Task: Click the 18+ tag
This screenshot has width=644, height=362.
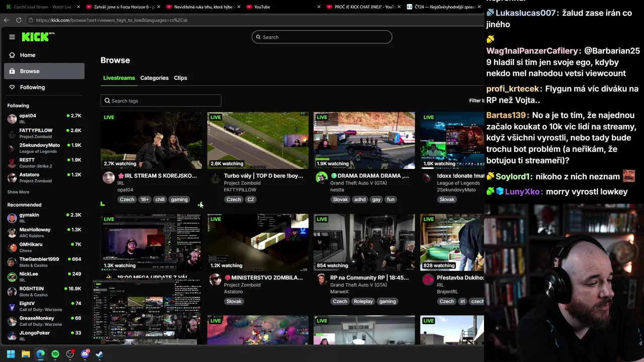Action: click(x=144, y=200)
